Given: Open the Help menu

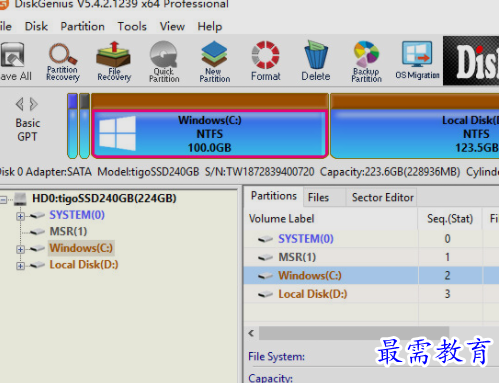Looking at the screenshot, I should 210,26.
